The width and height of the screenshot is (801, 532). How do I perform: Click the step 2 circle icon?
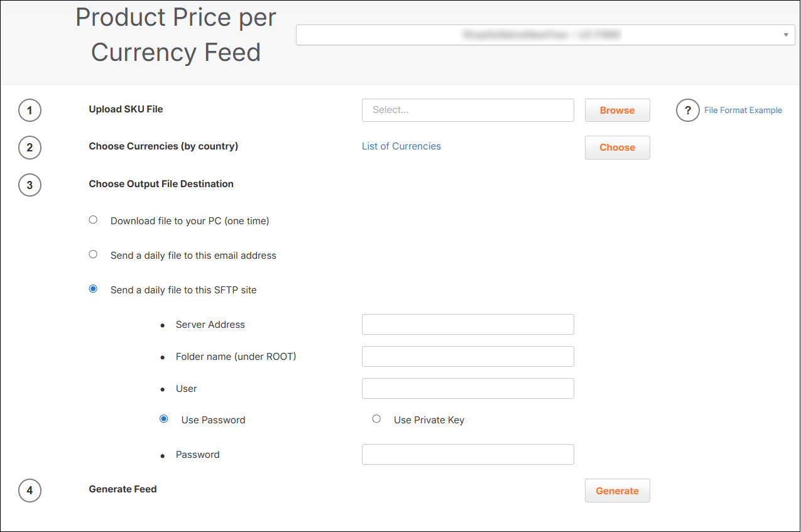tap(30, 148)
